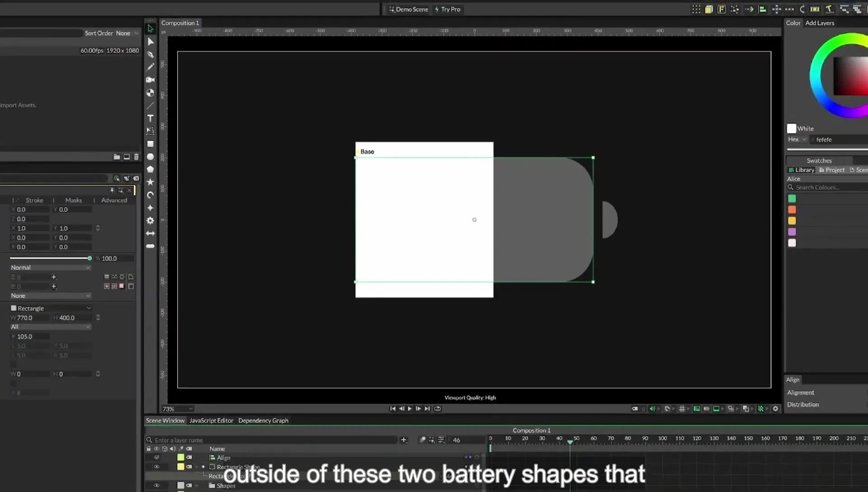This screenshot has height=492, width=868.
Task: Pick the orange swatch in Alice library
Action: click(x=792, y=210)
